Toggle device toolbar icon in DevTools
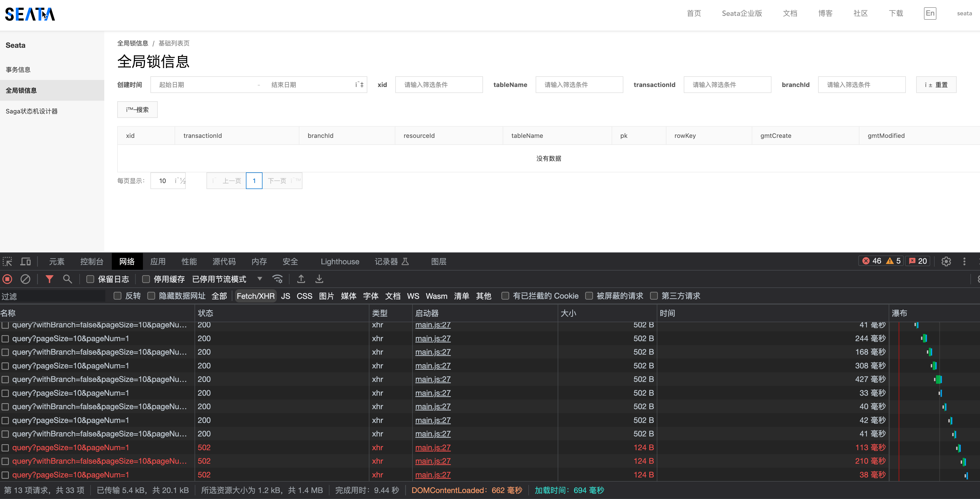Viewport: 980px width, 499px height. pyautogui.click(x=25, y=261)
